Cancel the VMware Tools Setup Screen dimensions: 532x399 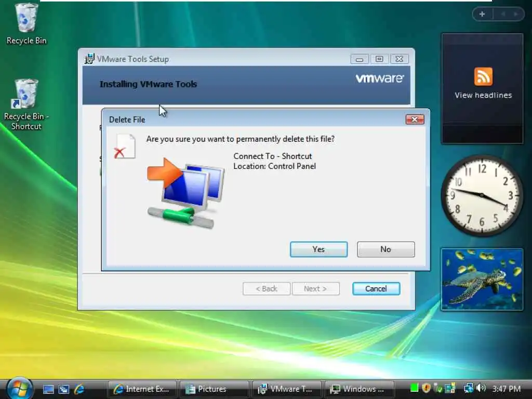pos(376,289)
